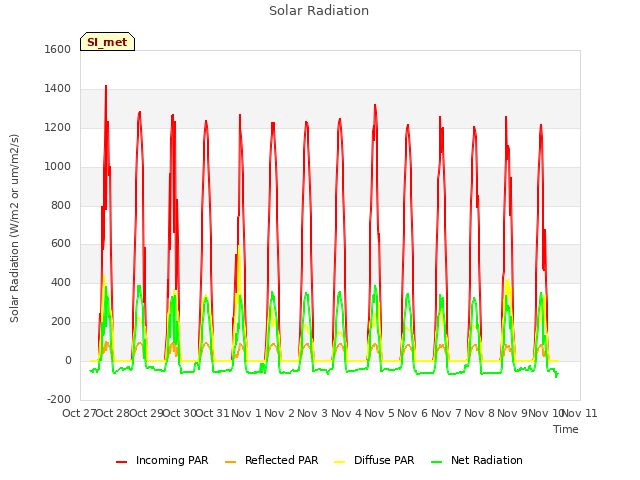Click the -200 y-axis tick label
Image resolution: width=640 pixels, height=480 pixels.
(59, 399)
